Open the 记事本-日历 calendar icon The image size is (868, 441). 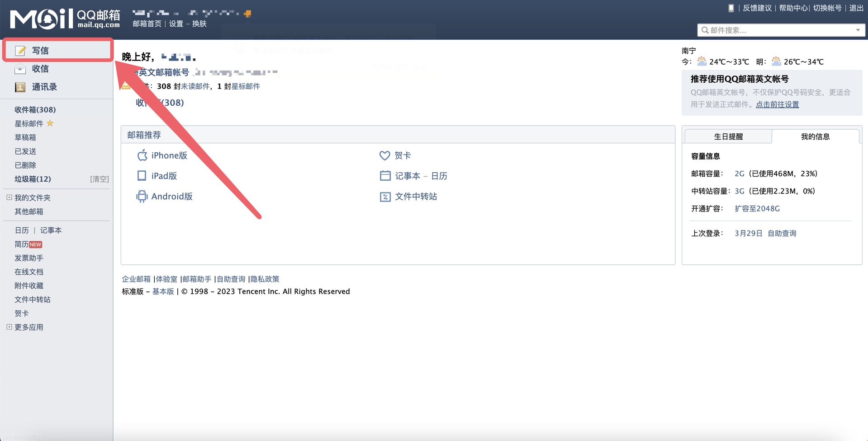pos(385,176)
